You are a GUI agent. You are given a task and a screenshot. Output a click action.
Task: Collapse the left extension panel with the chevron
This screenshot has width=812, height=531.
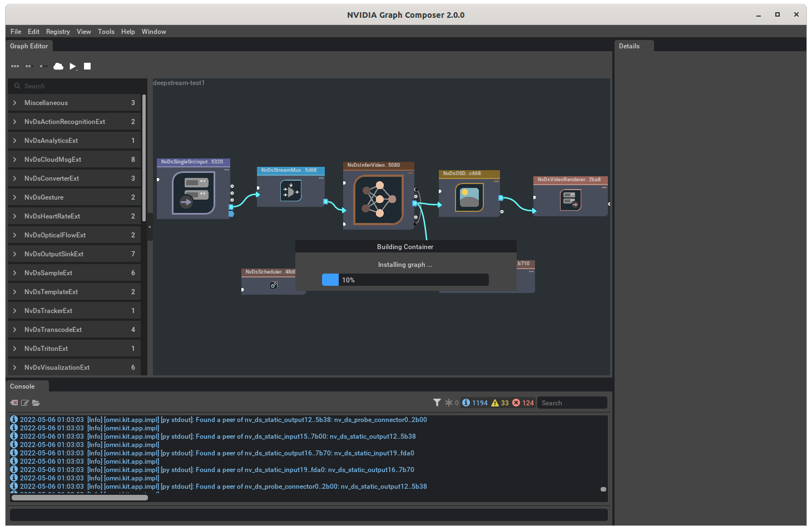click(150, 227)
